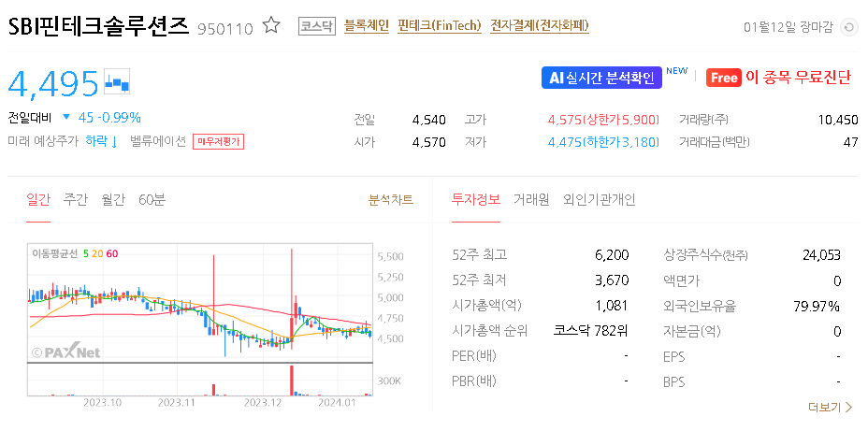This screenshot has width=868, height=431.
Task: Click the current price 4,495
Action: tap(53, 83)
